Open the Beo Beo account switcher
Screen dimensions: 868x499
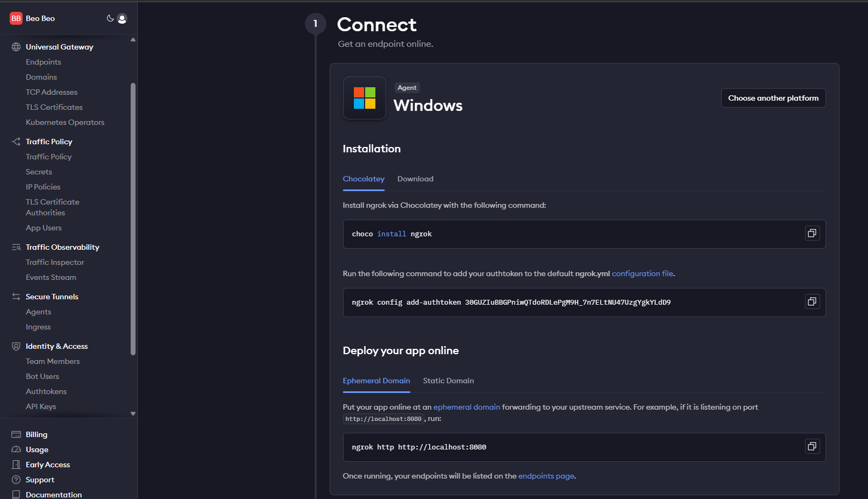[33, 18]
